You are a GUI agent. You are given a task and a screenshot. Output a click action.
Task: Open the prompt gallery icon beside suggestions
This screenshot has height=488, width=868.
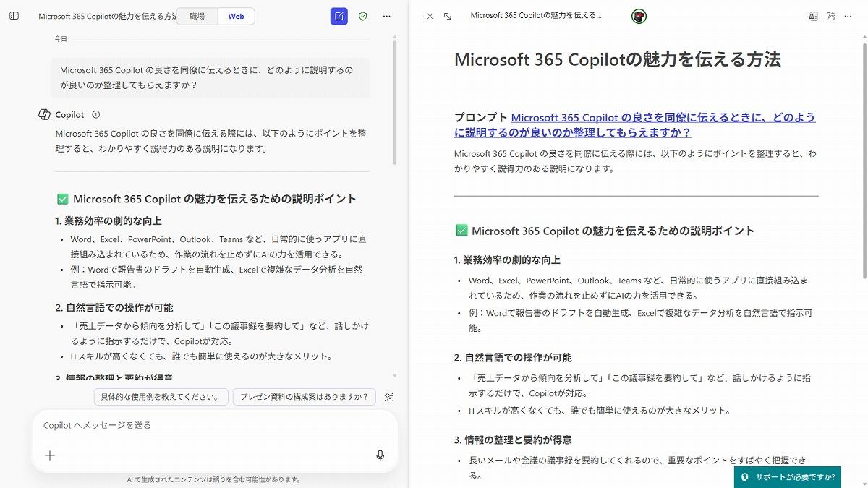click(389, 397)
